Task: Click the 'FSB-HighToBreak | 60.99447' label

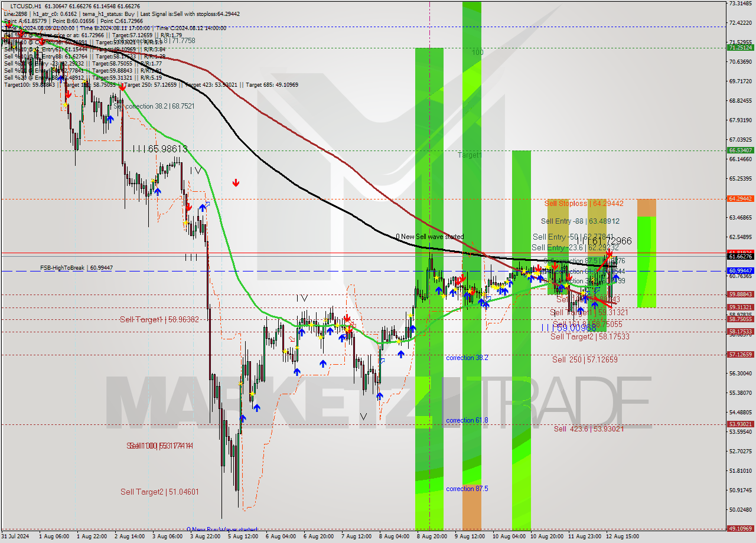Action: 76,268
